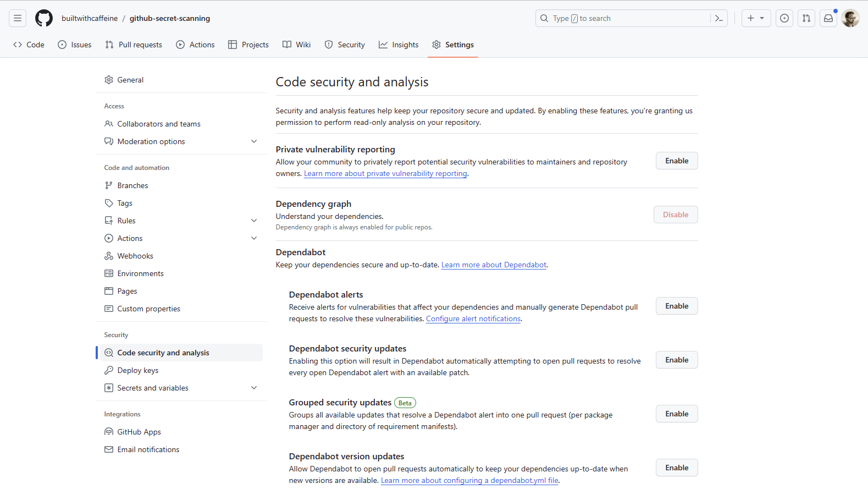This screenshot has height=500, width=868.
Task: Click the Rules sidebar icon
Action: [x=109, y=221]
